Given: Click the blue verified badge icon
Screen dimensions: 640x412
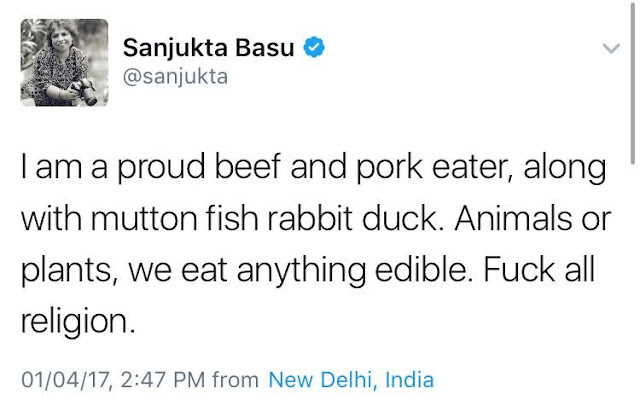Looking at the screenshot, I should coord(315,48).
